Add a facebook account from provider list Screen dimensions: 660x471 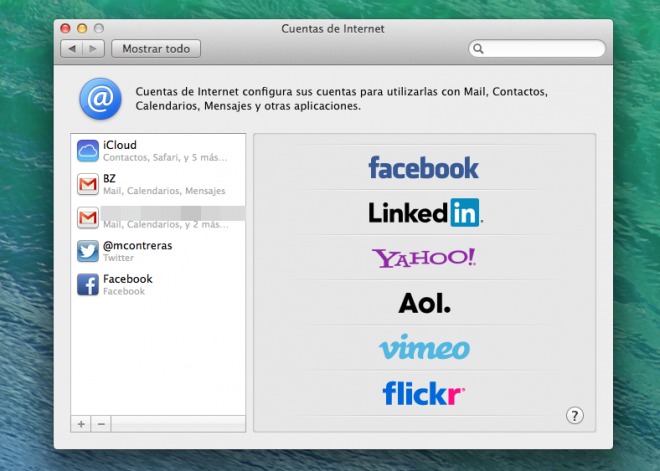point(423,168)
